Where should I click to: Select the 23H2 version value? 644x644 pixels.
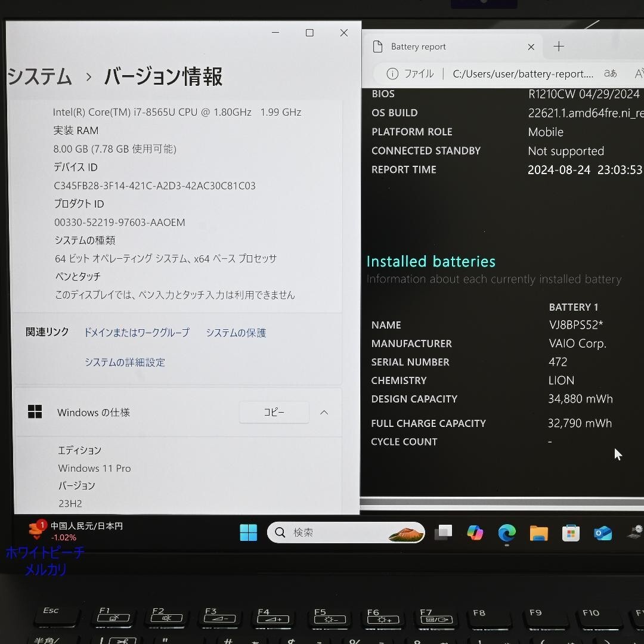pyautogui.click(x=70, y=503)
